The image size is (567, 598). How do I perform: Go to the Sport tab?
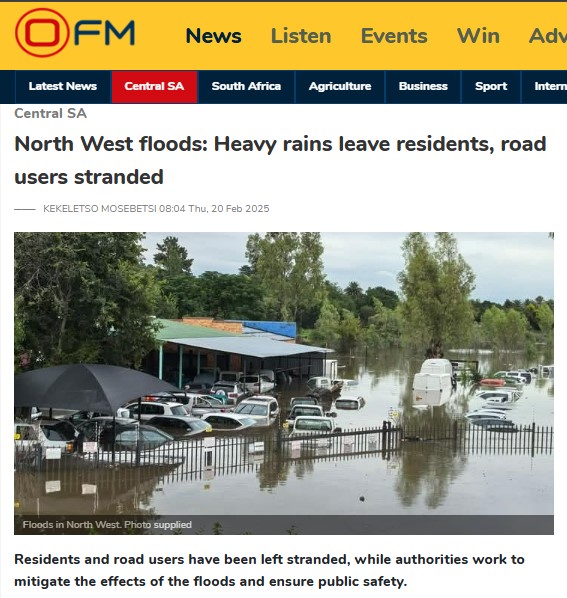[491, 87]
